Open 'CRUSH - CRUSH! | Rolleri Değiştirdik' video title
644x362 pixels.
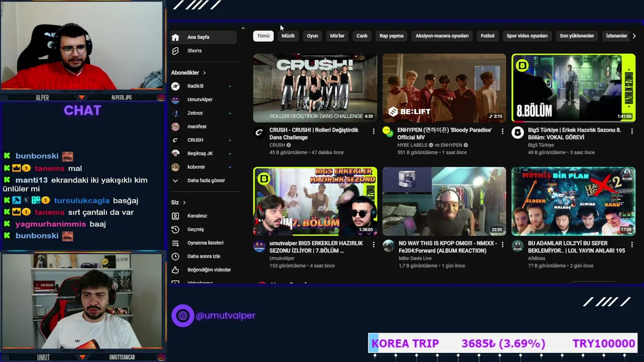pyautogui.click(x=314, y=134)
